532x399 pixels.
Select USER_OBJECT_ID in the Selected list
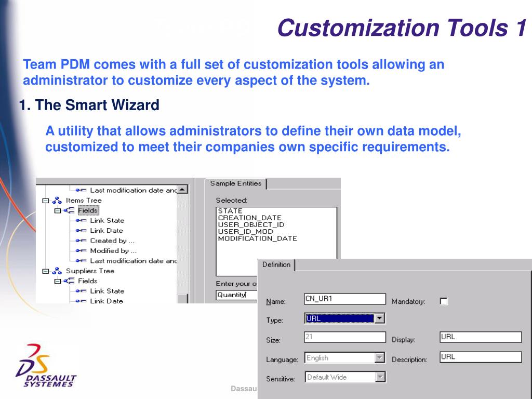coord(251,224)
